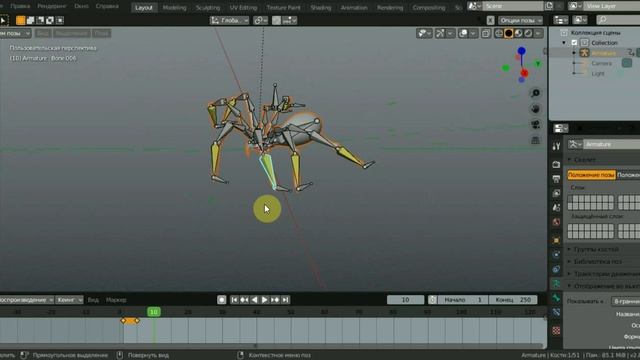Open the object types visibility dropdown

point(424,33)
